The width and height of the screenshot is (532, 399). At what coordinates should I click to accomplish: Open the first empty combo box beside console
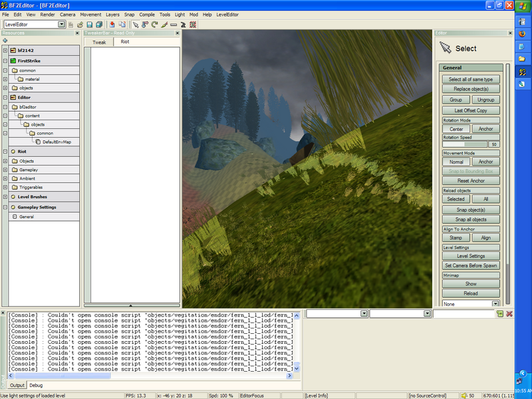(364, 313)
